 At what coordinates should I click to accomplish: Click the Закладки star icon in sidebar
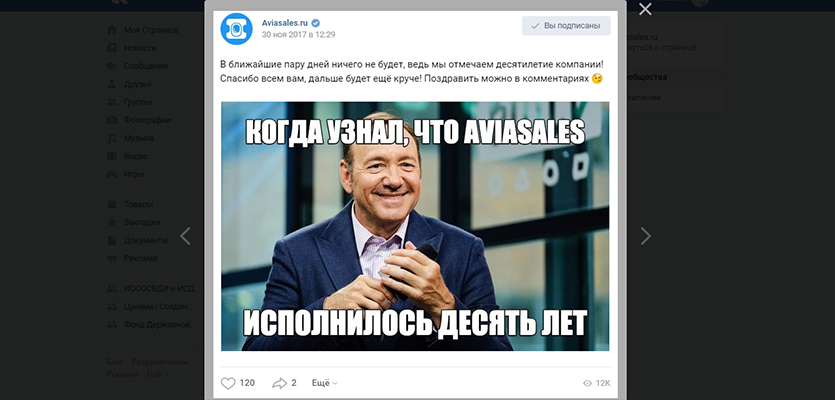point(112,222)
